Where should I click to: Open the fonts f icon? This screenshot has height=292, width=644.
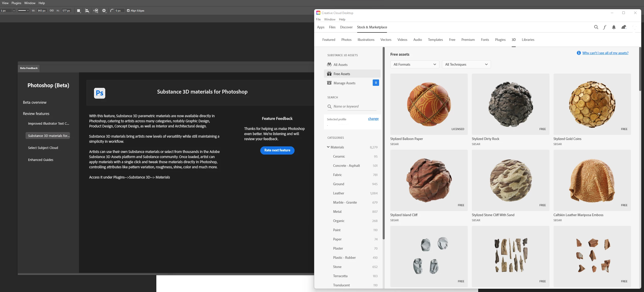tap(604, 27)
